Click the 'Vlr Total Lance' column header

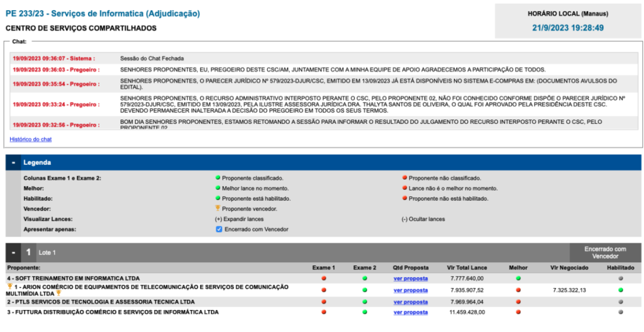(x=467, y=268)
